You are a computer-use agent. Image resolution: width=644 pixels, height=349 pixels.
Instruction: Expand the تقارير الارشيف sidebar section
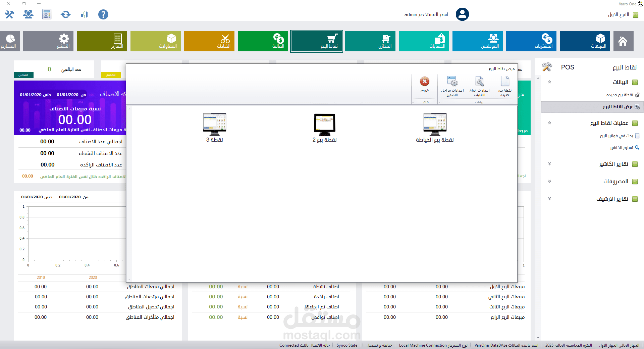[x=549, y=199]
